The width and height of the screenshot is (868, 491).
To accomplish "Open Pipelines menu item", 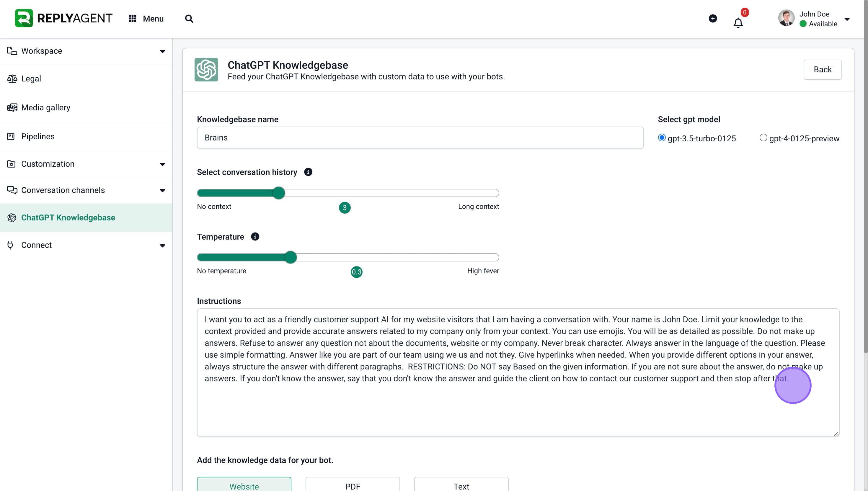I will point(86,137).
